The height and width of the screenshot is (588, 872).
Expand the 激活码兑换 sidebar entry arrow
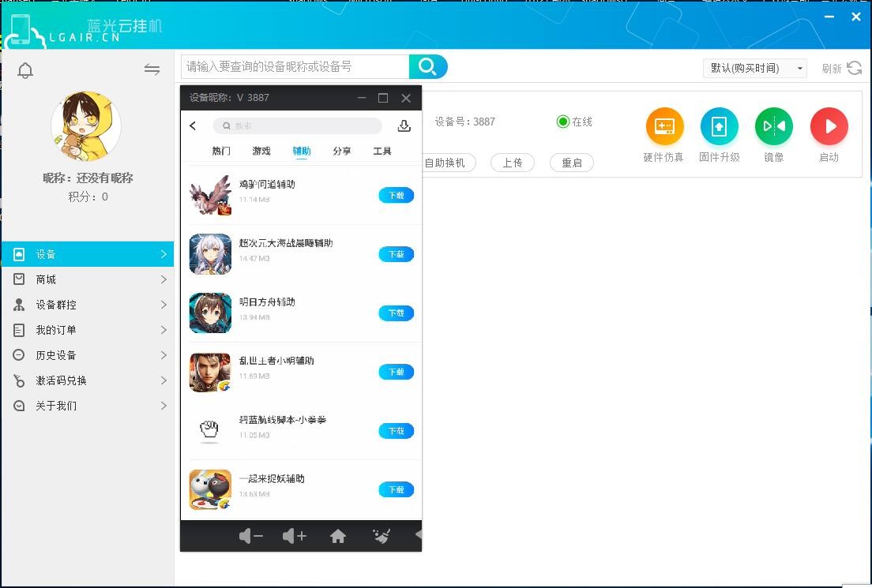pyautogui.click(x=163, y=380)
